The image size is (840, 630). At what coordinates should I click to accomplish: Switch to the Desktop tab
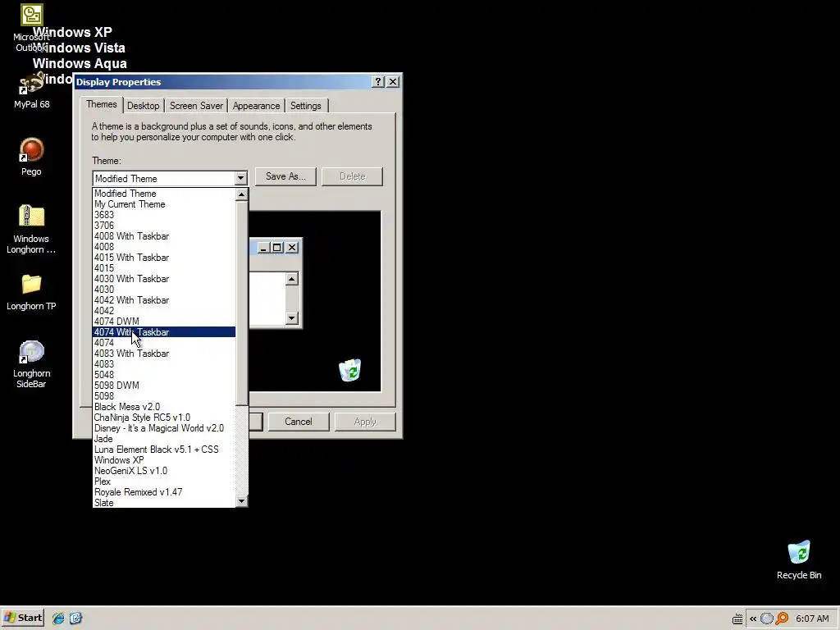pyautogui.click(x=143, y=106)
